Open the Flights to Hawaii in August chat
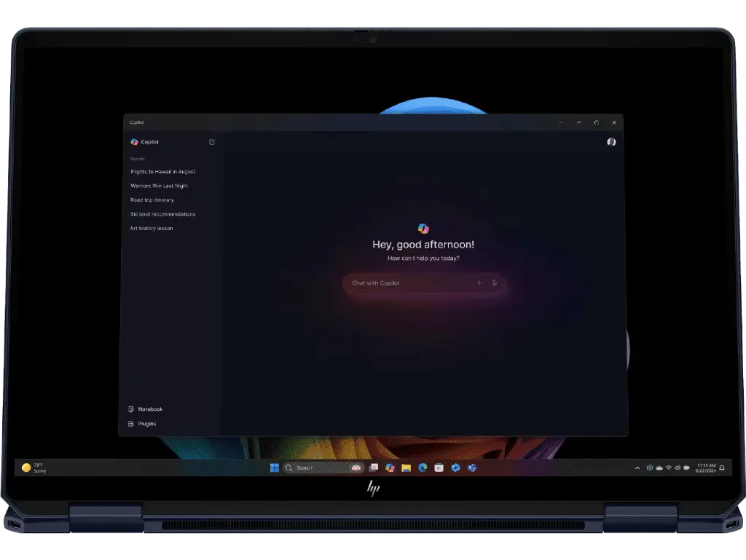Viewport: 746px width, 560px height. pyautogui.click(x=162, y=172)
